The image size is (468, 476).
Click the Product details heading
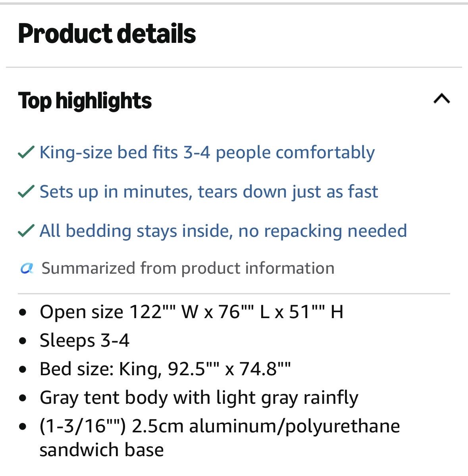[107, 33]
